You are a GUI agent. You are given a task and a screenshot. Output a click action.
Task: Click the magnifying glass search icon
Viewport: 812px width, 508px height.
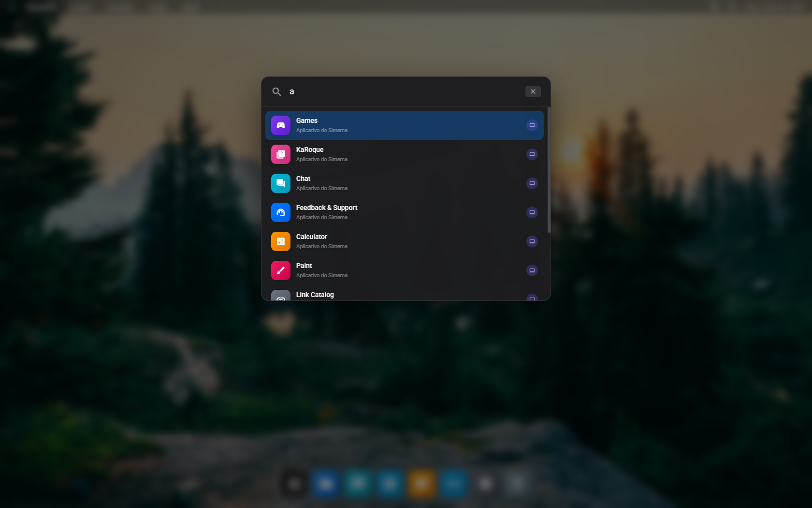(276, 91)
